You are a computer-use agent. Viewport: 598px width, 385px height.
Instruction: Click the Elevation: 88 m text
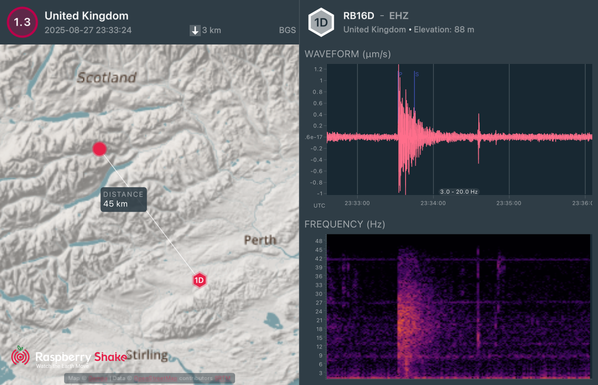444,29
